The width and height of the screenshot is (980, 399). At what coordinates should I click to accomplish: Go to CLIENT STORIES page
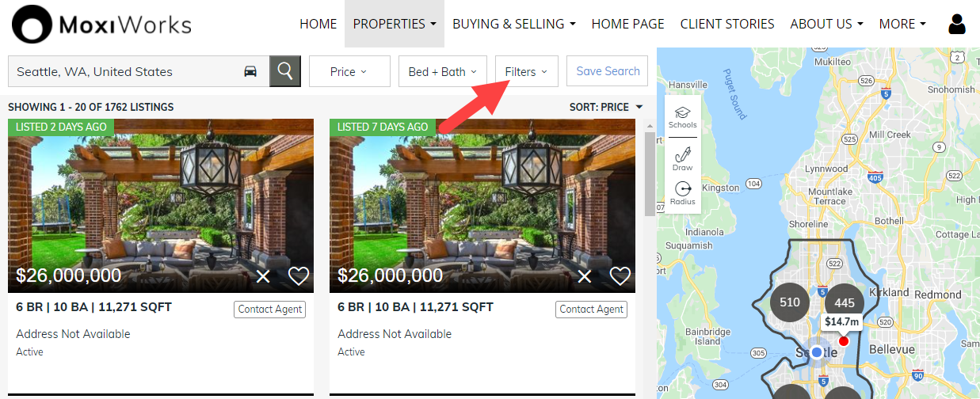click(727, 24)
